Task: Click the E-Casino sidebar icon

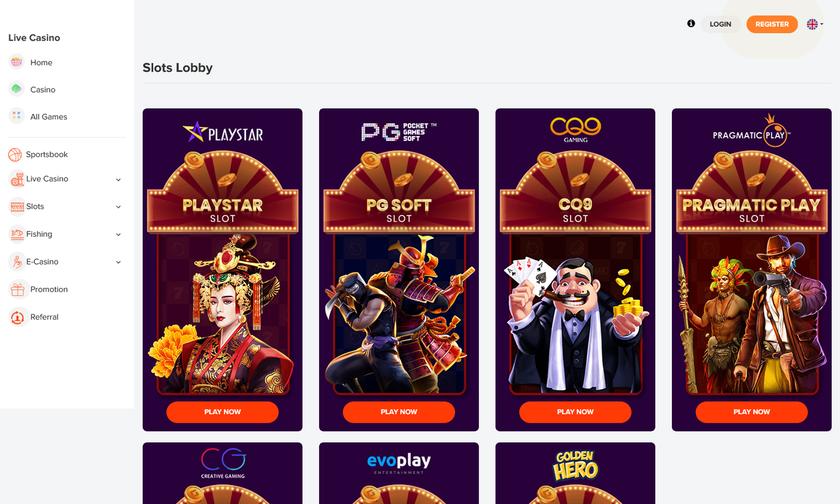Action: pyautogui.click(x=17, y=261)
